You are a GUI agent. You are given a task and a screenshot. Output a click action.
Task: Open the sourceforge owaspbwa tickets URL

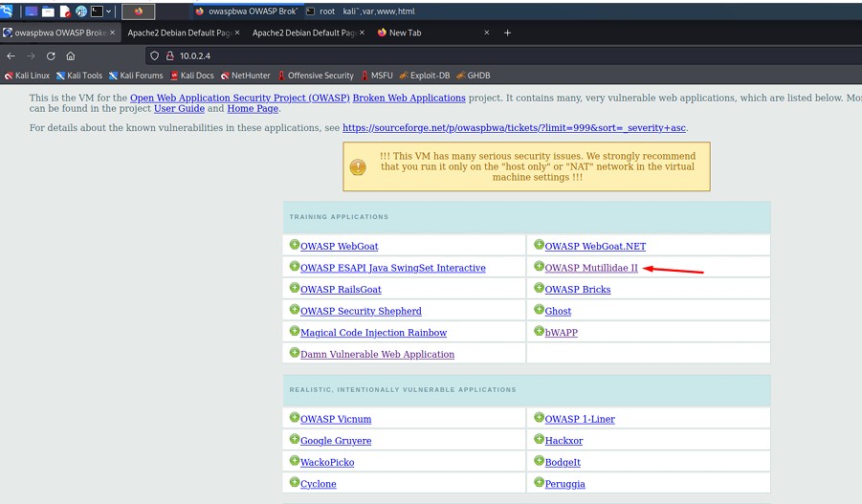514,128
